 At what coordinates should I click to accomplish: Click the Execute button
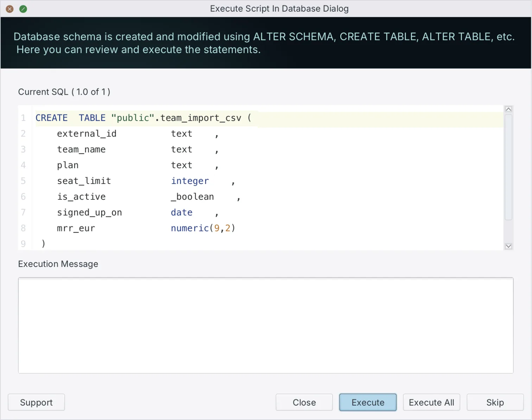click(x=368, y=402)
